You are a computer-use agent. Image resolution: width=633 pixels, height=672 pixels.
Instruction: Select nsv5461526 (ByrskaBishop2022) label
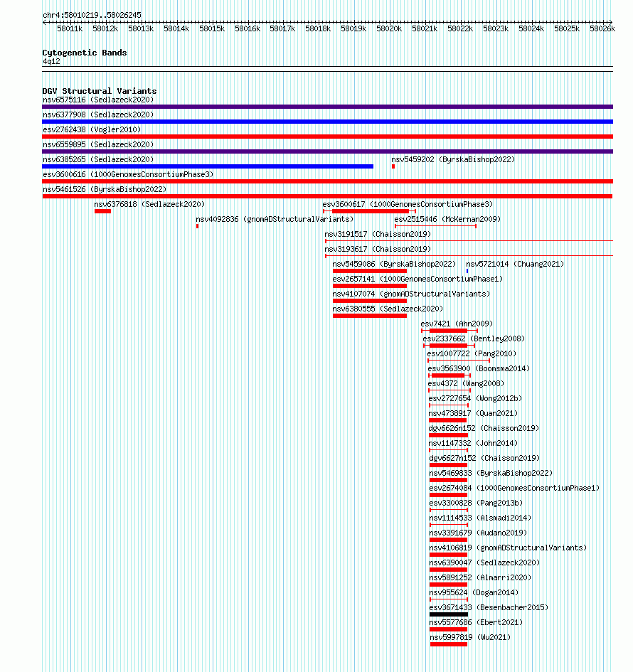105,189
